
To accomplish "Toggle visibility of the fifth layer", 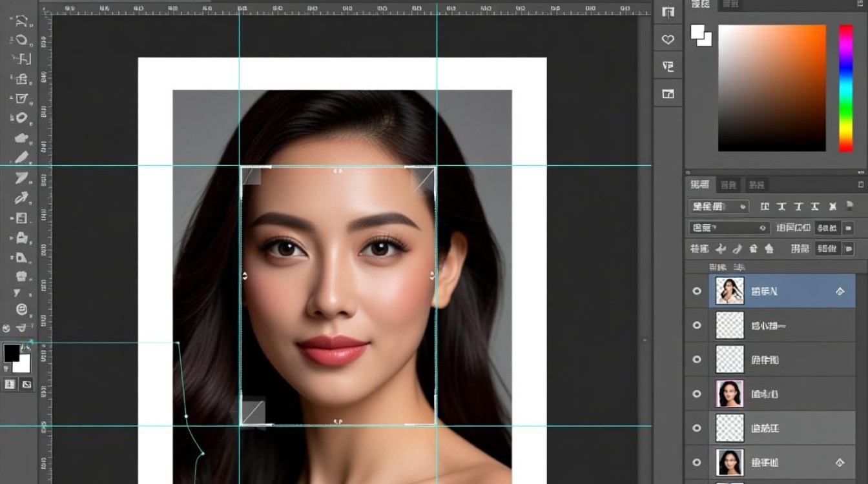I will [697, 428].
